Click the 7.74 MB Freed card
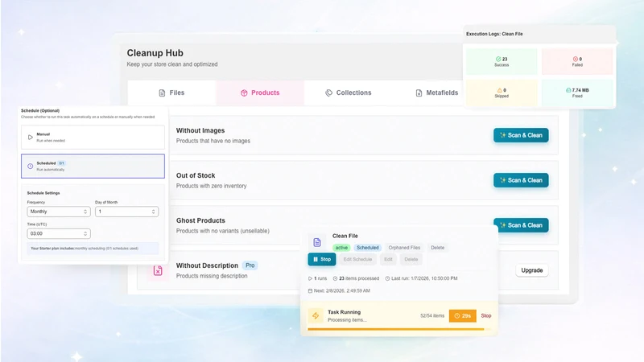 [x=577, y=93]
